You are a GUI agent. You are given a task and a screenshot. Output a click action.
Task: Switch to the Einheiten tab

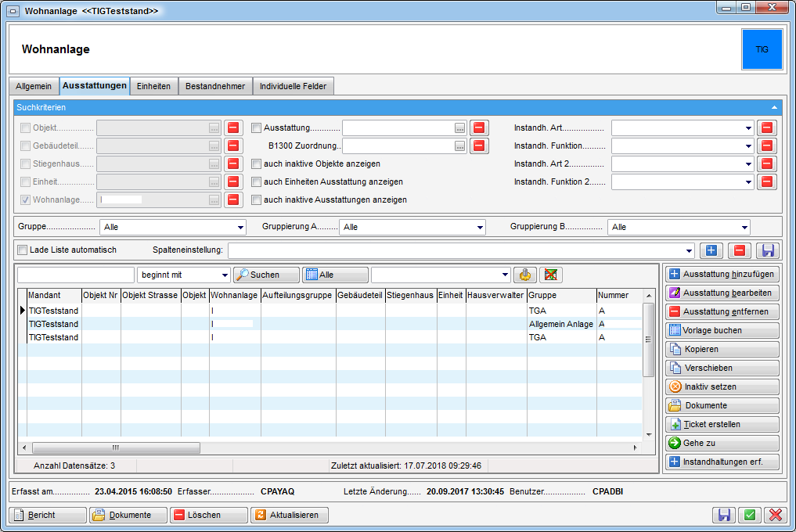tap(154, 86)
